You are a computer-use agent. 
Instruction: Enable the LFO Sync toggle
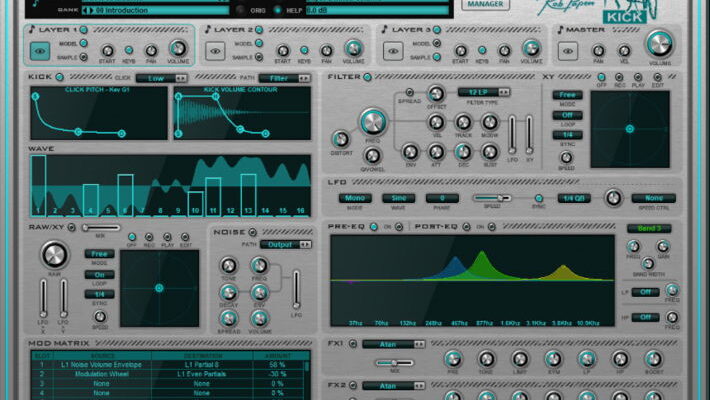(x=538, y=198)
